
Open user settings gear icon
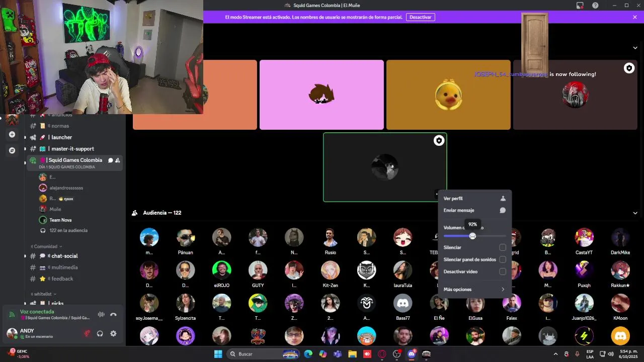click(x=113, y=333)
